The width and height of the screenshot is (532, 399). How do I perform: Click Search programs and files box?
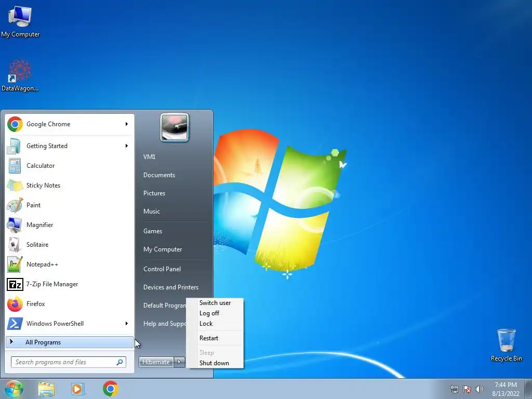(69, 362)
